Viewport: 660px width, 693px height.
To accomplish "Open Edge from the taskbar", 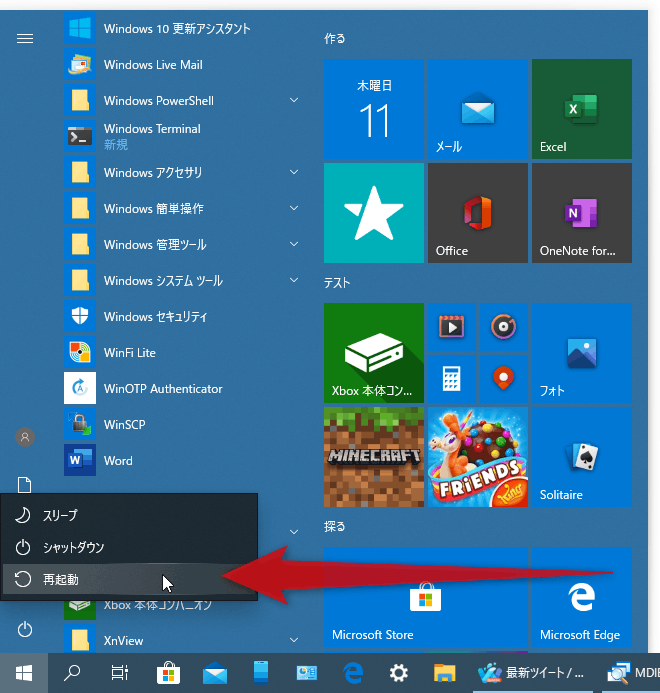I will [353, 673].
